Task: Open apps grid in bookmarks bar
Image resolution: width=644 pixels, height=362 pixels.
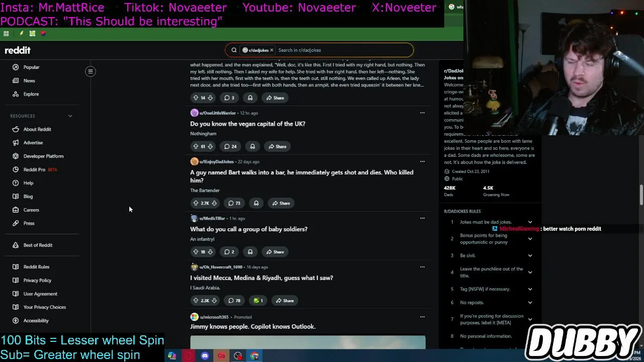Action: click(x=6, y=34)
